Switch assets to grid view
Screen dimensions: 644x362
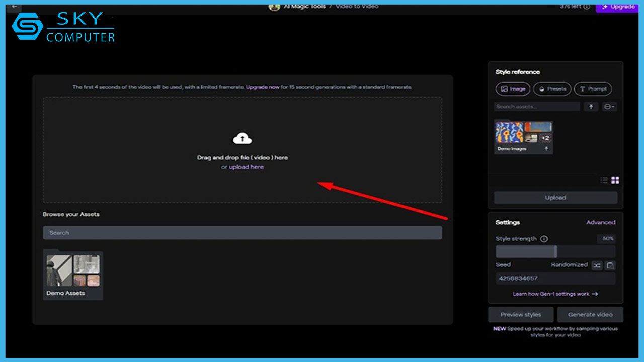click(x=615, y=180)
